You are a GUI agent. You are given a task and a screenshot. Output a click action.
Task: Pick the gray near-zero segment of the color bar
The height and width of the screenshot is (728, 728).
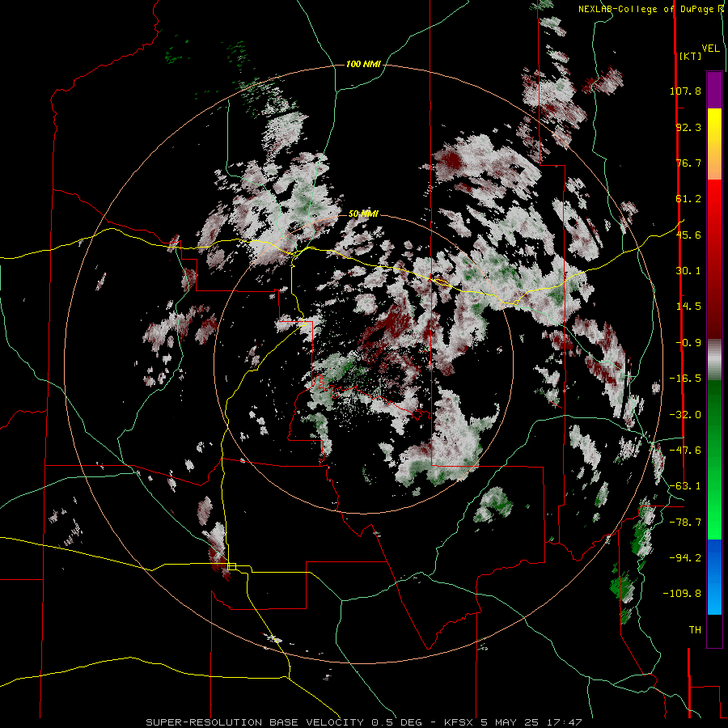point(714,360)
